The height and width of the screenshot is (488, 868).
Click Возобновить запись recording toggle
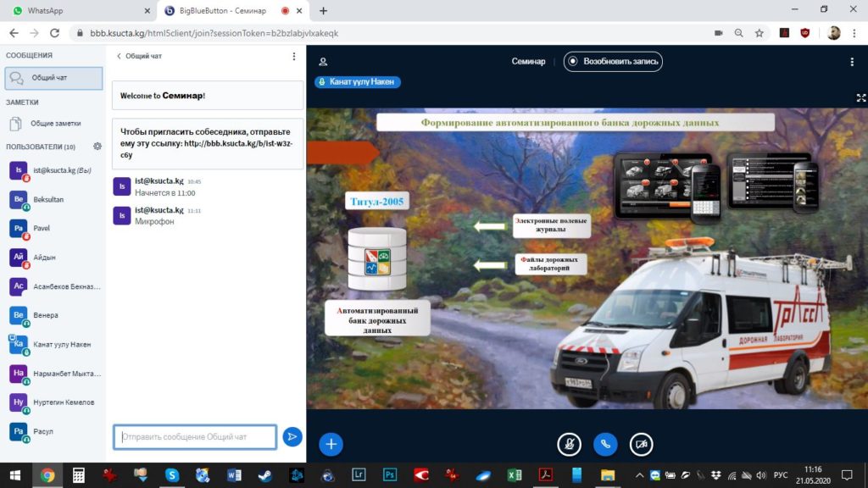coord(613,62)
